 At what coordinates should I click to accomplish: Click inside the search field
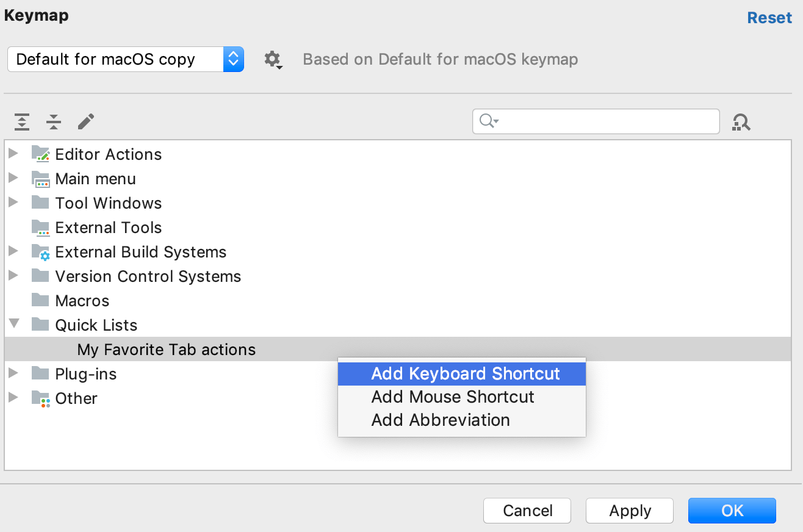pos(595,121)
